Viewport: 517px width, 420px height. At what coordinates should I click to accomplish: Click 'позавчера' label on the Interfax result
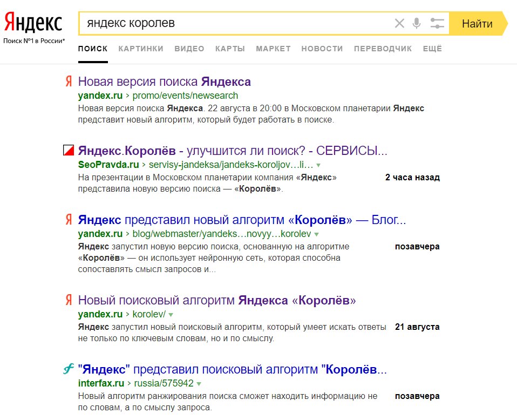(x=417, y=396)
